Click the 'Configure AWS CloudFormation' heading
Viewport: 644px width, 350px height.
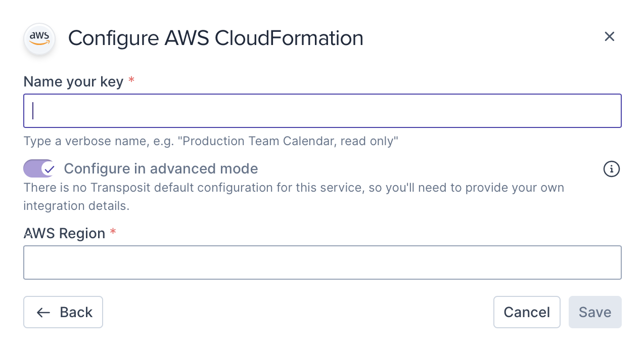point(215,38)
